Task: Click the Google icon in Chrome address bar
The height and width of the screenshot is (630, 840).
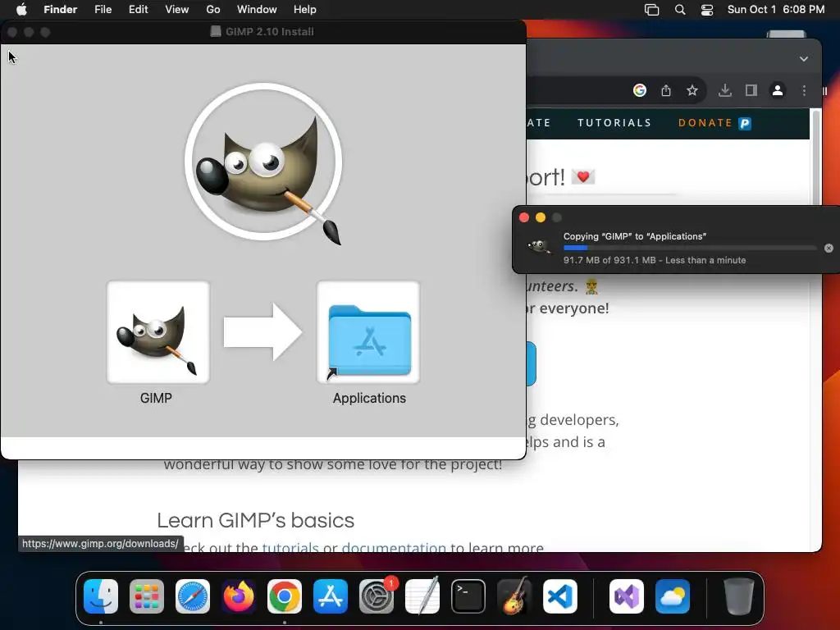Action: (x=640, y=90)
